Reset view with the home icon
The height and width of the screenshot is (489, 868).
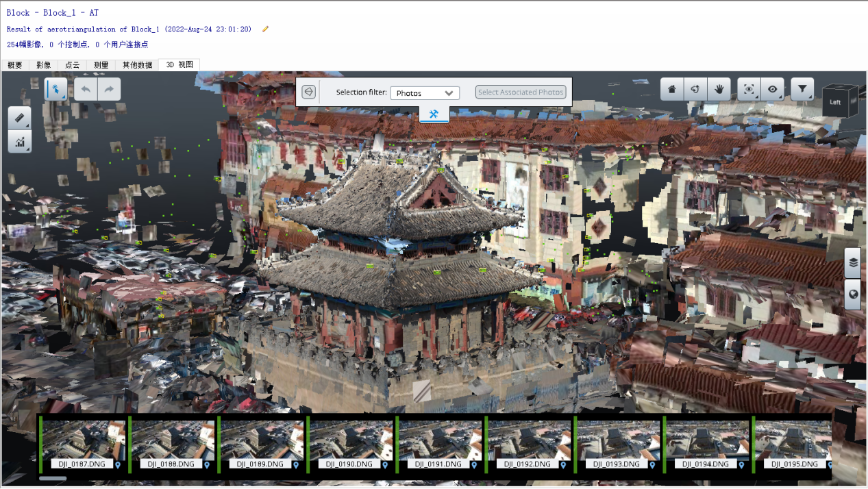(x=671, y=89)
